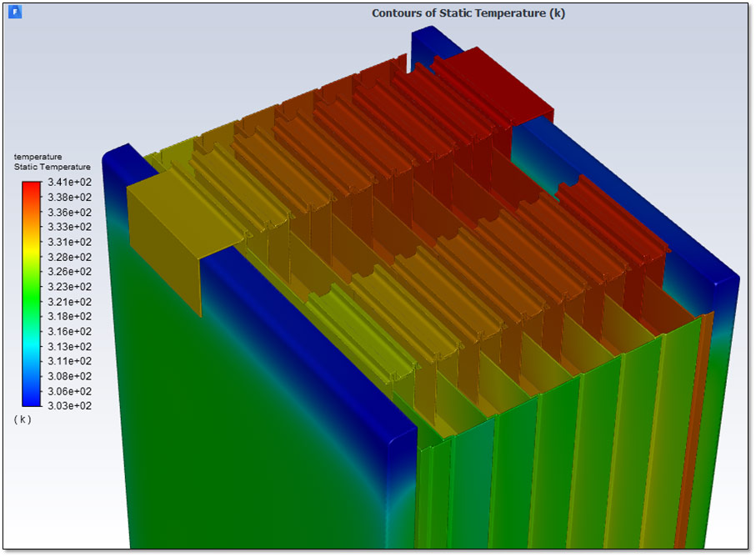
Task: Click the temperature label above the legend
Action: pyautogui.click(x=37, y=155)
